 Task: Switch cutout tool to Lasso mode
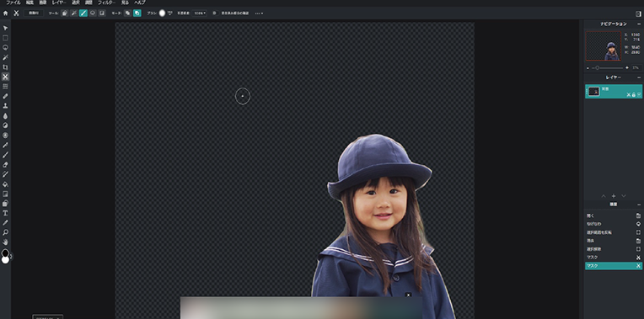tap(93, 13)
